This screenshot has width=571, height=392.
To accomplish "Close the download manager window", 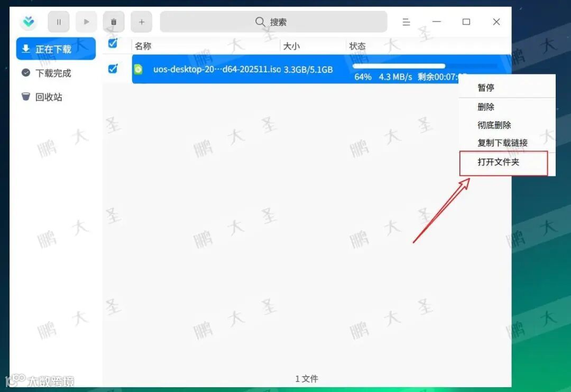I will coord(496,22).
